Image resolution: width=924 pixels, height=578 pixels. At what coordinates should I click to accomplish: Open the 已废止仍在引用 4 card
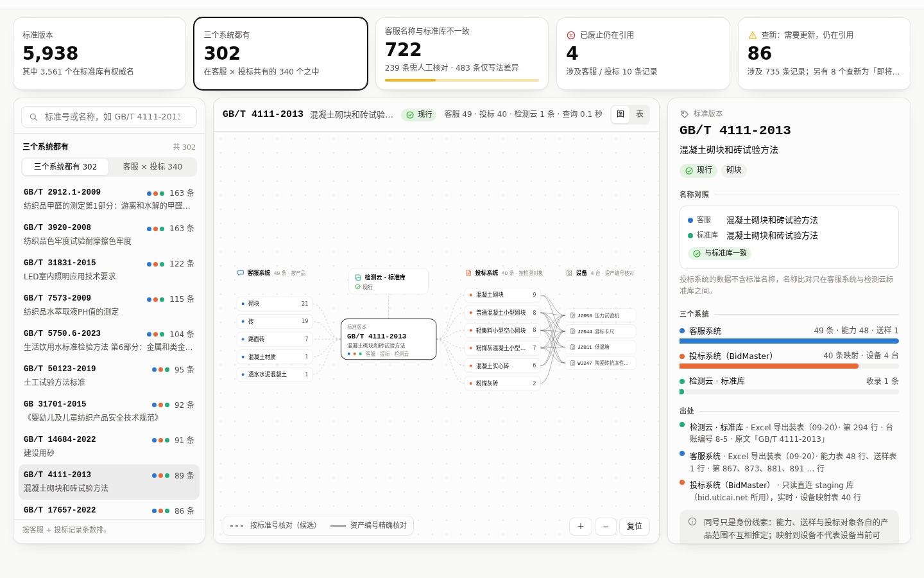[x=643, y=53]
